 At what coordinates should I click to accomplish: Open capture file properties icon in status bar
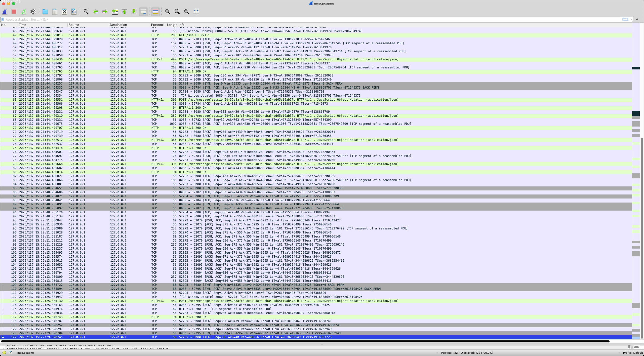click(11, 352)
